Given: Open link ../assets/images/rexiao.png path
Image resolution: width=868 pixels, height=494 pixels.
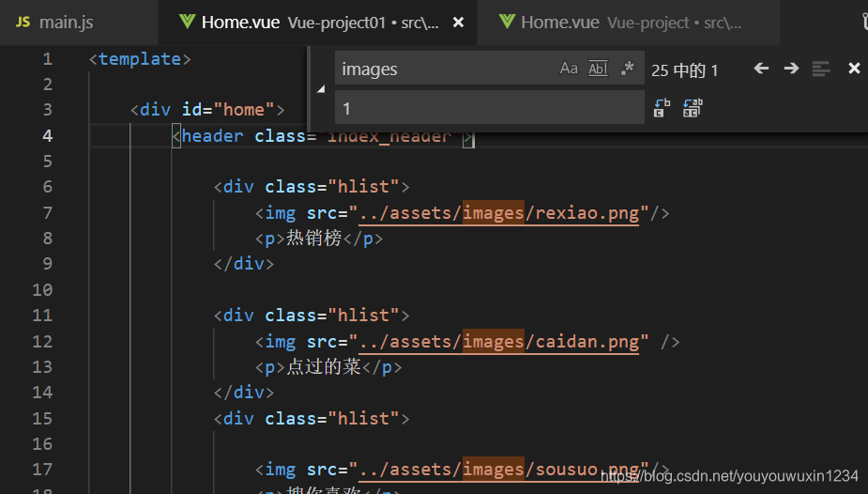Looking at the screenshot, I should (499, 213).
